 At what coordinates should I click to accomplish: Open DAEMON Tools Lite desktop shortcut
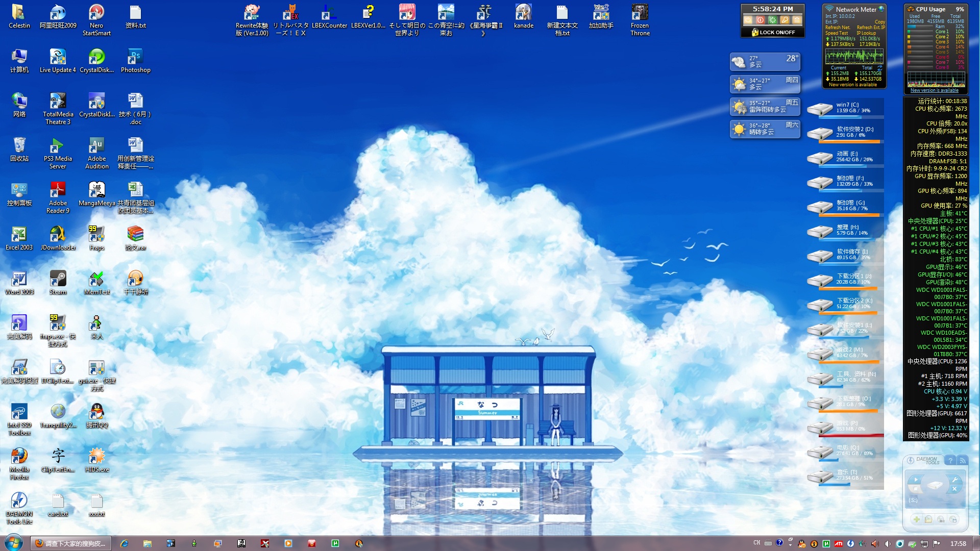(19, 509)
